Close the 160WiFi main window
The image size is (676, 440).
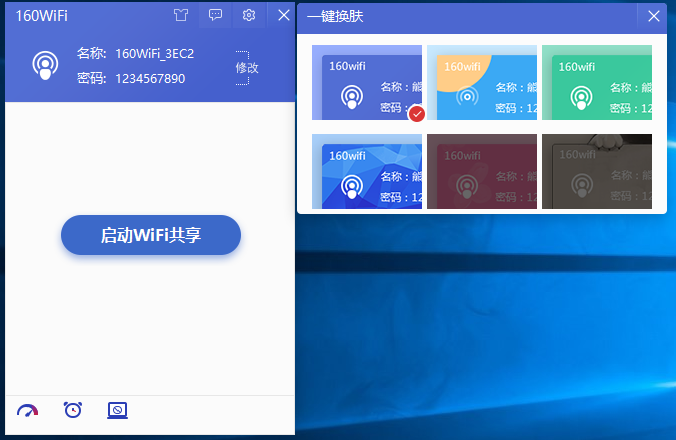[x=283, y=16]
